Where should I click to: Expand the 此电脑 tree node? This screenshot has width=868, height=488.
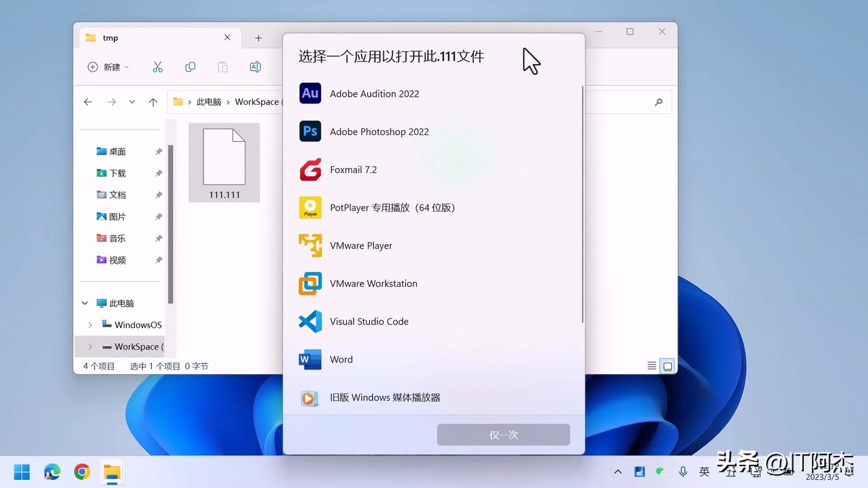85,303
